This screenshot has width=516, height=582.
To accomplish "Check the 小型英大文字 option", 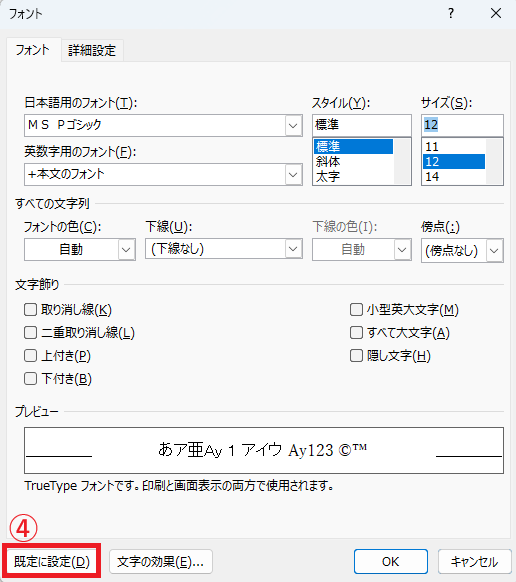I will [x=356, y=310].
